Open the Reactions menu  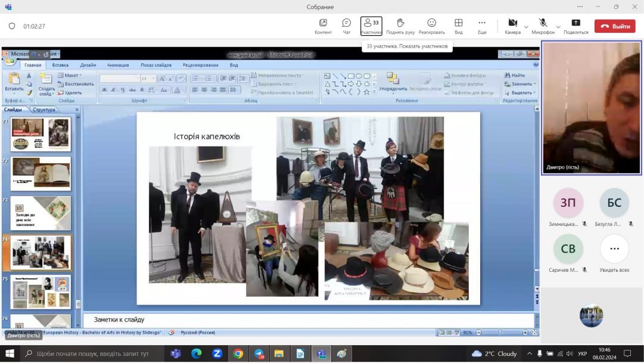431,26
